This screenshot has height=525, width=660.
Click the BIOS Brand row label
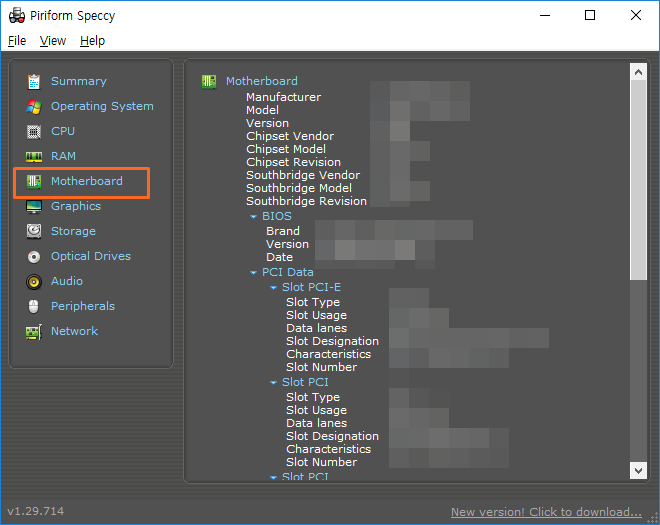tap(283, 232)
